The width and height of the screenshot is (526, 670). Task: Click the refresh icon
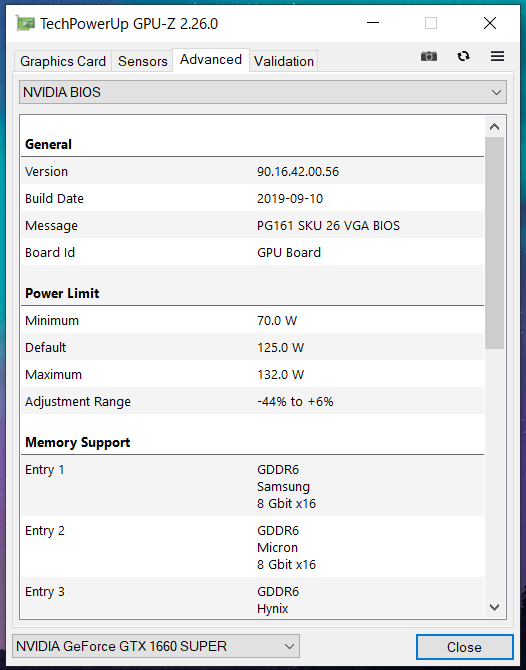[463, 56]
